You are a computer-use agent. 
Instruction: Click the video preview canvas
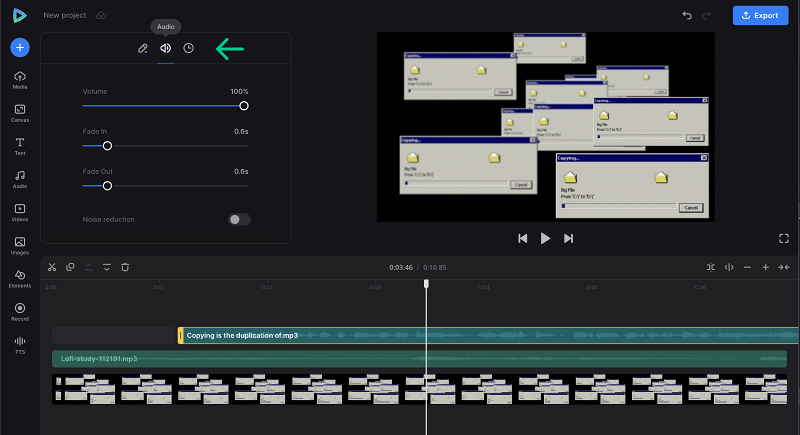(545, 127)
